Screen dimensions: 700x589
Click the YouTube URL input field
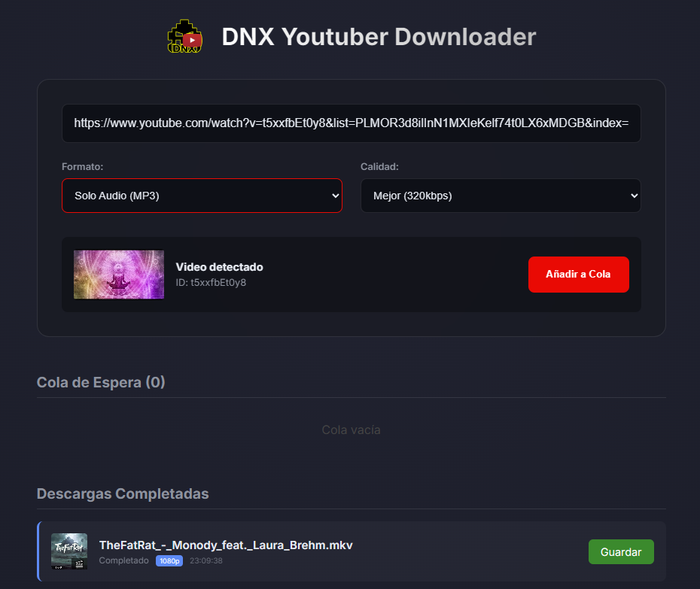click(x=352, y=123)
